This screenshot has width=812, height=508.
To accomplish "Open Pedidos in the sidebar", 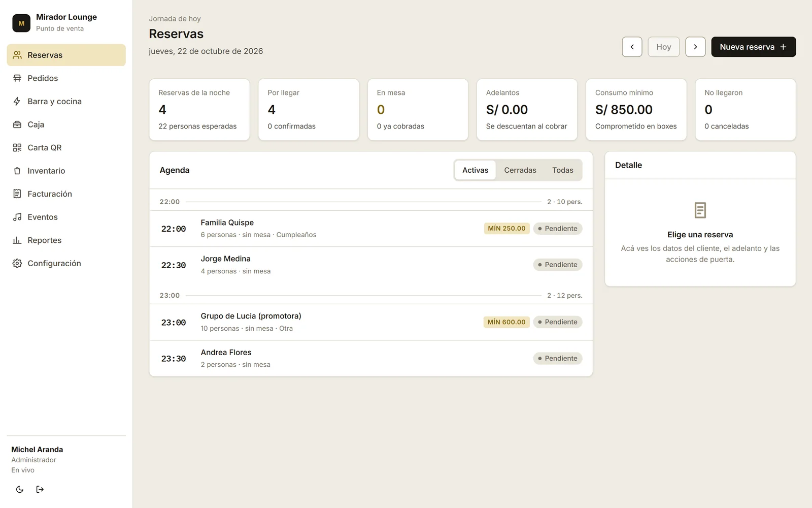I will [66, 78].
